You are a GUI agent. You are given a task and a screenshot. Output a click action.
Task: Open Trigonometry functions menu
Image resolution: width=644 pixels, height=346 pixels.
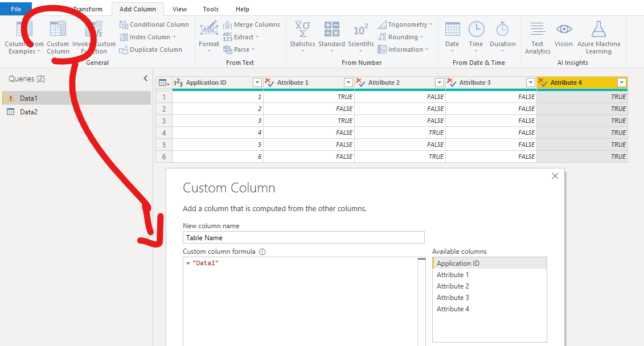tap(404, 24)
